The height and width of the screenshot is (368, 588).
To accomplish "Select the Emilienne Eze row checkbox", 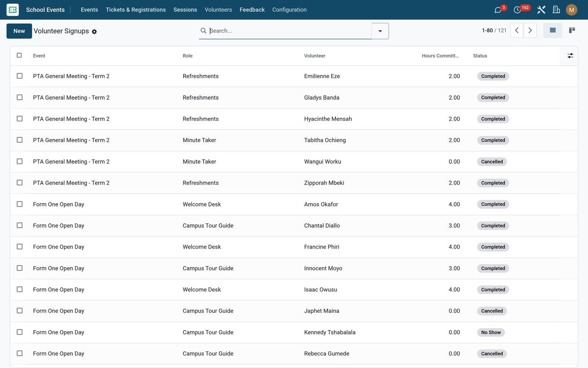I will [19, 76].
